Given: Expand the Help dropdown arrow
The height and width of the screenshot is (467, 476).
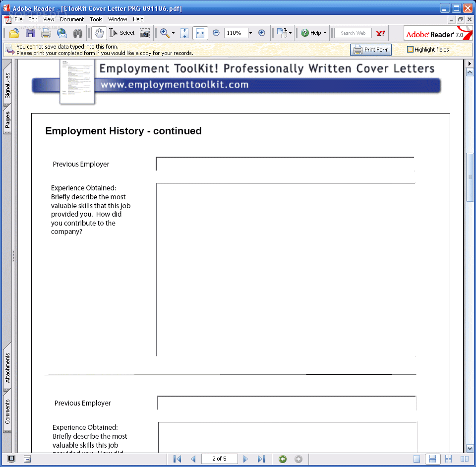Looking at the screenshot, I should [325, 33].
